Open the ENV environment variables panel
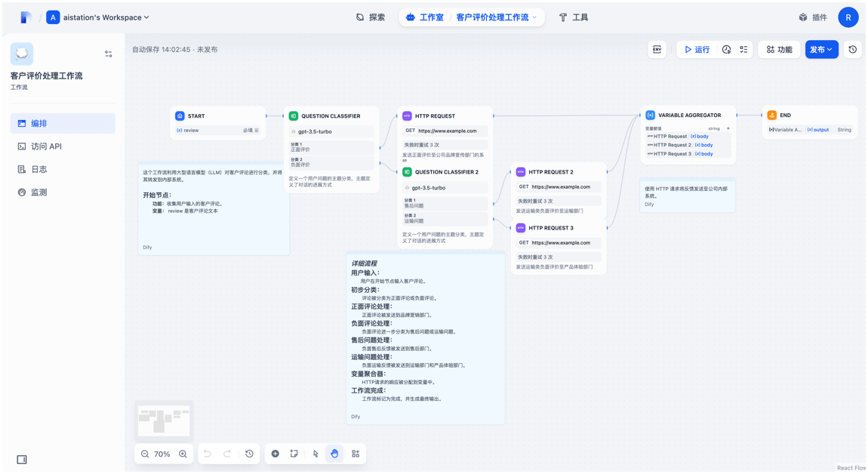The image size is (868, 474). coord(657,49)
